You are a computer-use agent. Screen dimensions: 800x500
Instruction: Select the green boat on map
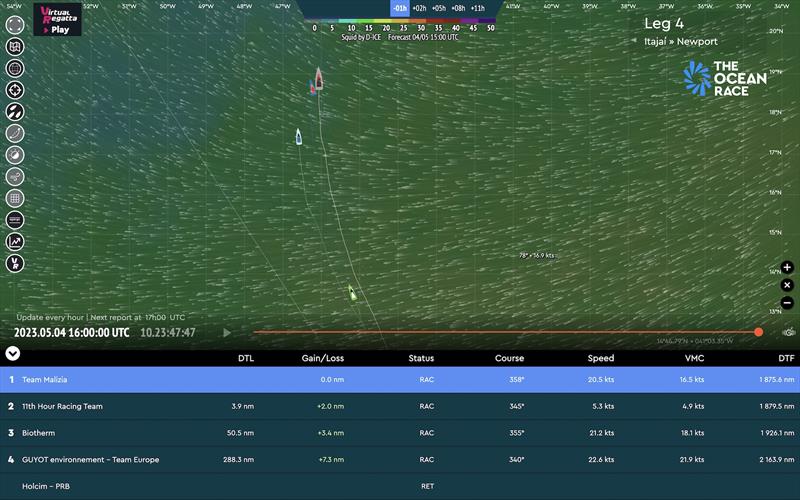point(352,293)
